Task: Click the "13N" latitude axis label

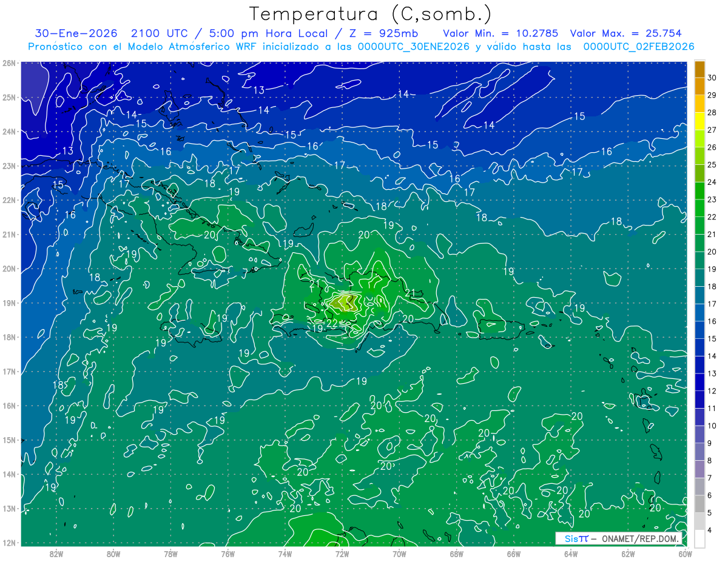Action: 9,509
